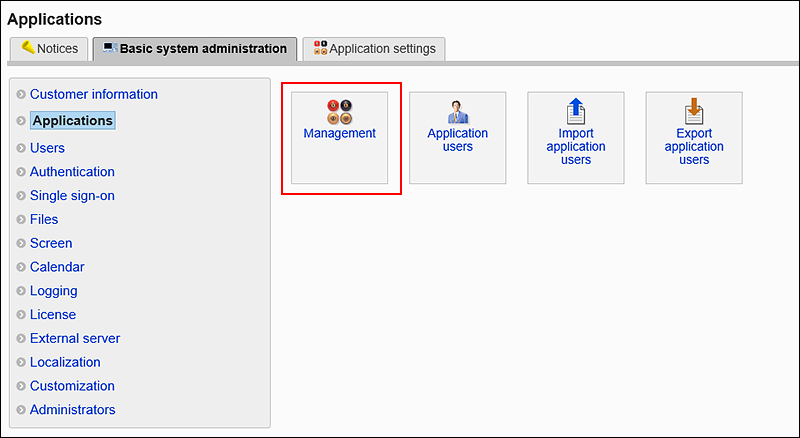Screen dimensions: 800x438
Task: Open the Customization link
Action: [x=72, y=386]
